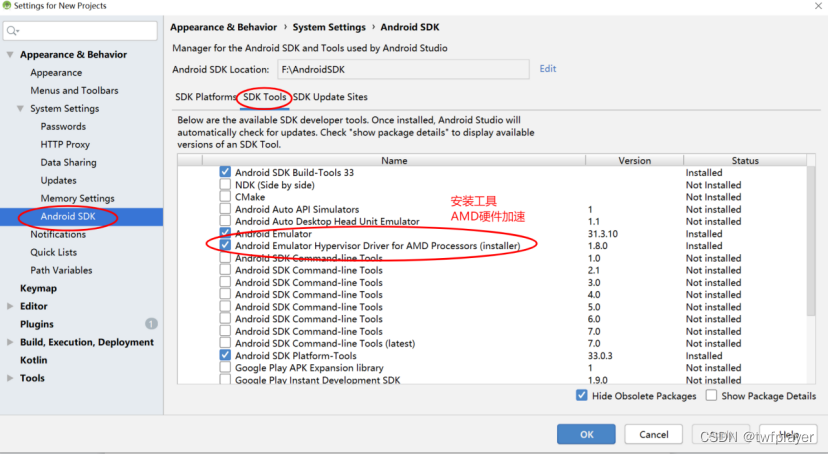This screenshot has height=454, width=829.
Task: Select the SDK Tools tab
Action: (264, 97)
